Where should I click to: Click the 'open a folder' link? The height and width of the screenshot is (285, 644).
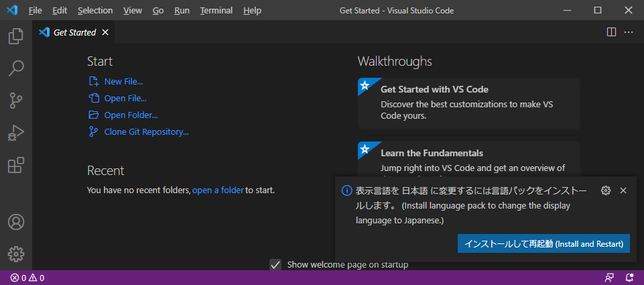tap(218, 190)
